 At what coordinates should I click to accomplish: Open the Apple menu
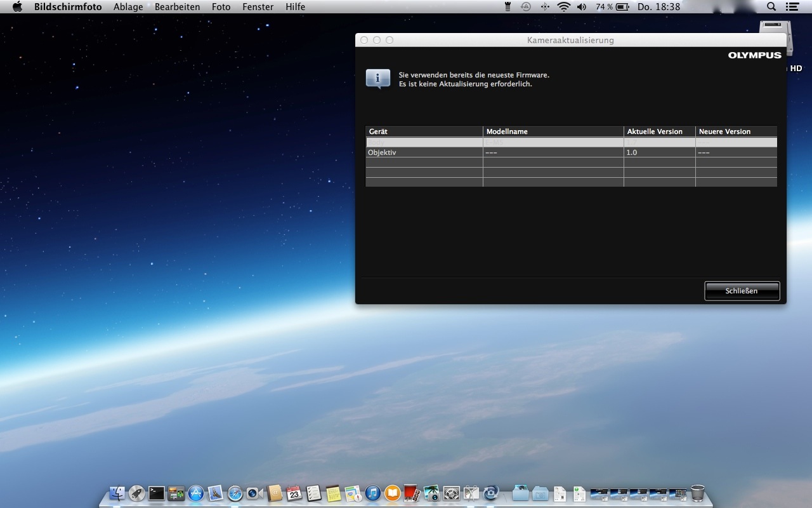pyautogui.click(x=17, y=7)
